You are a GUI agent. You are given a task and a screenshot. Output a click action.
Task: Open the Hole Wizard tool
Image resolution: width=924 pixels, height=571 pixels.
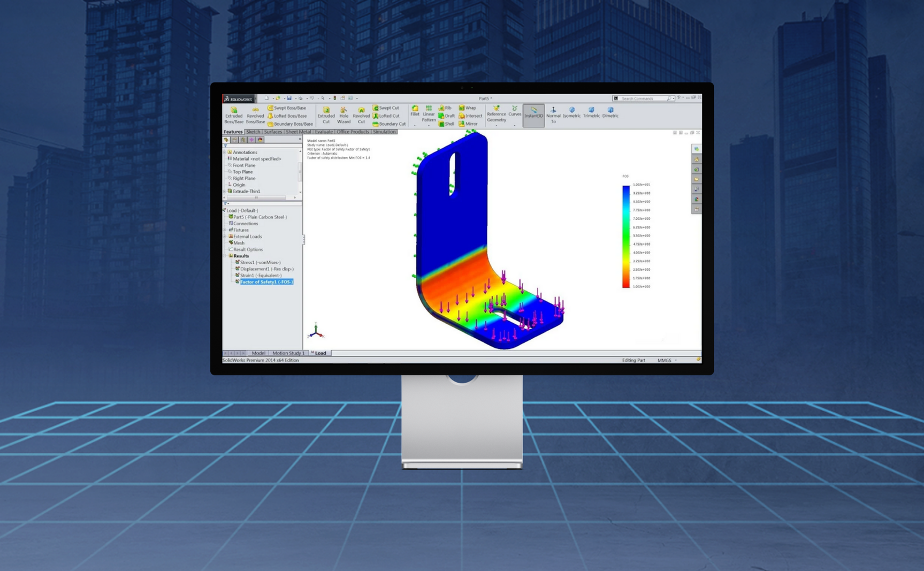pos(343,115)
